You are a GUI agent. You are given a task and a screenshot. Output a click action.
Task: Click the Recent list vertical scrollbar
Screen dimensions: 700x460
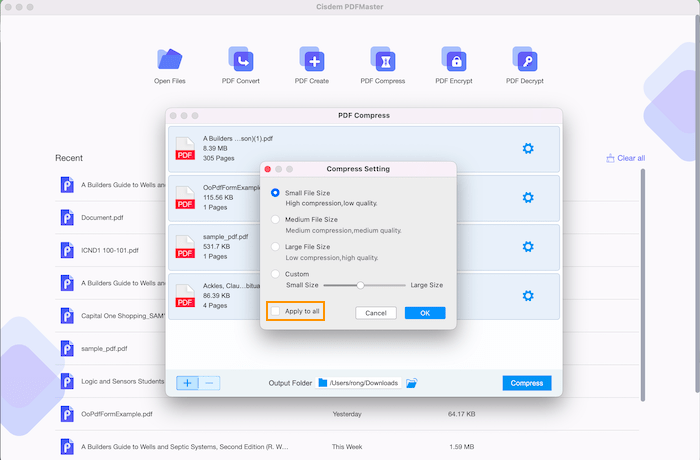pos(643,286)
